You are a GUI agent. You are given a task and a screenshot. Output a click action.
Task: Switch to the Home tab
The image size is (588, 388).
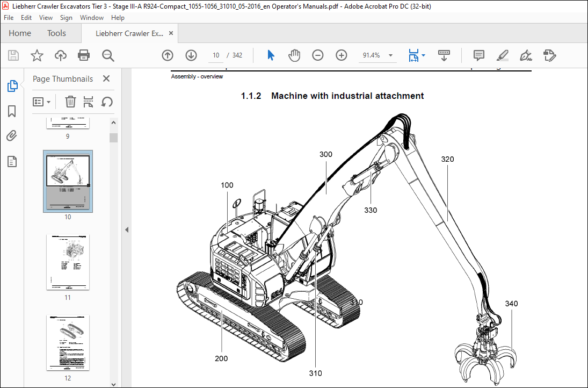coord(20,33)
